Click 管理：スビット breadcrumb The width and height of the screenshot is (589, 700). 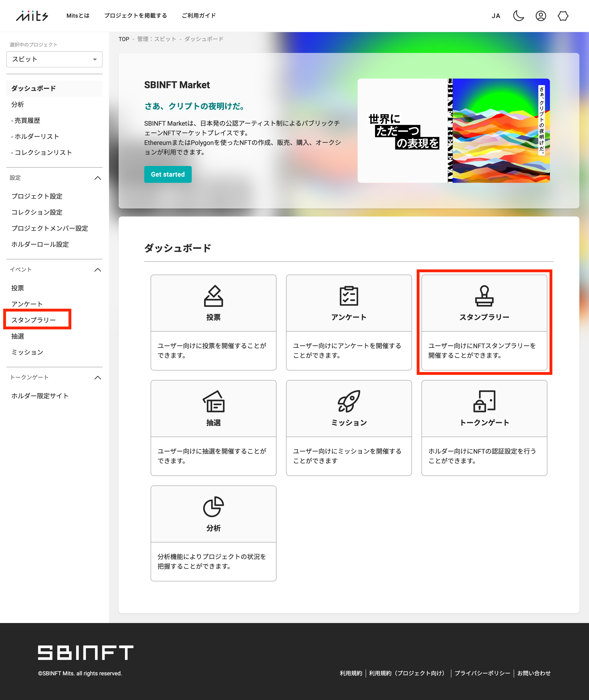(157, 39)
